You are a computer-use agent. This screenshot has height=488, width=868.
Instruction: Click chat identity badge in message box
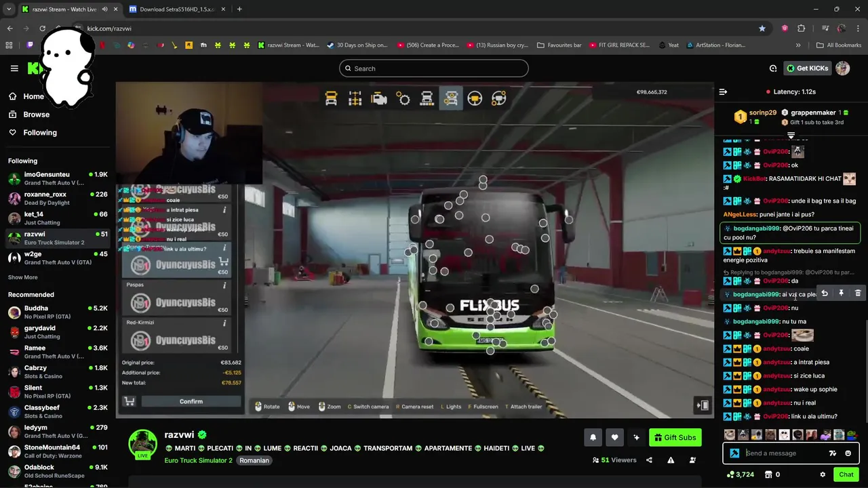(734, 453)
